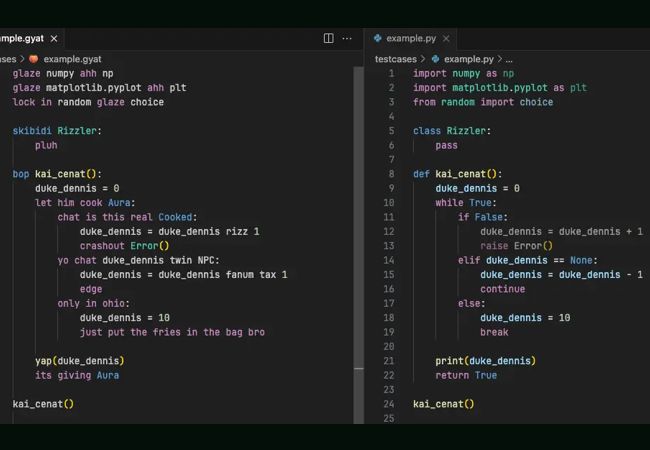Click 'def kai_cenat():' in example.py
Screen dimensions: 650x450
click(457, 174)
